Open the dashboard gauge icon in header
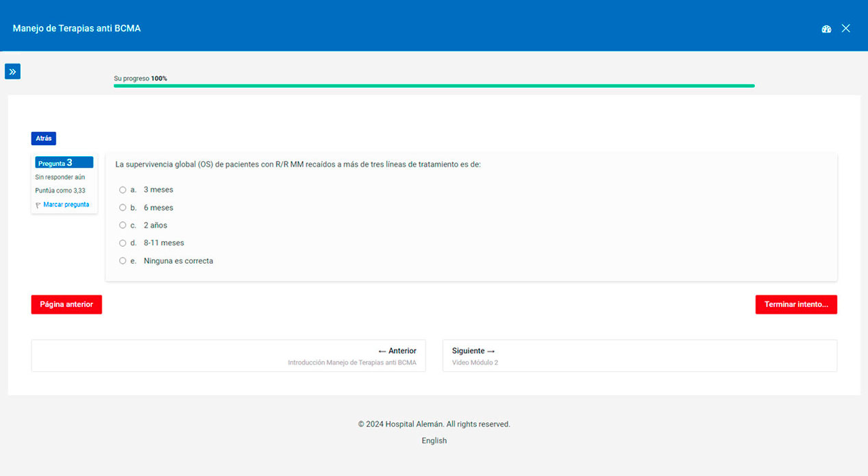The width and height of the screenshot is (868, 476). pos(826,29)
